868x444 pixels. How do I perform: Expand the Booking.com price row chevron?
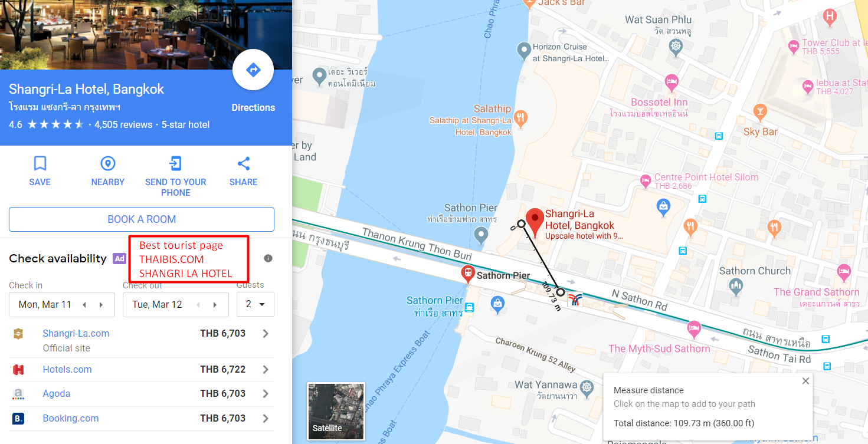[266, 418]
